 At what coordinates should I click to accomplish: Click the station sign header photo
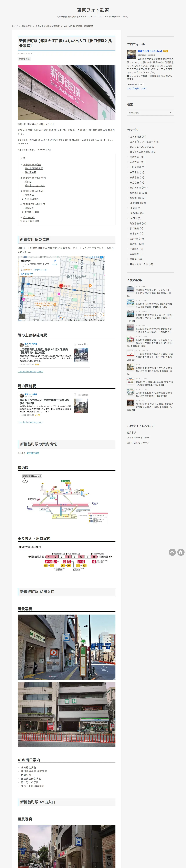tap(66, 92)
